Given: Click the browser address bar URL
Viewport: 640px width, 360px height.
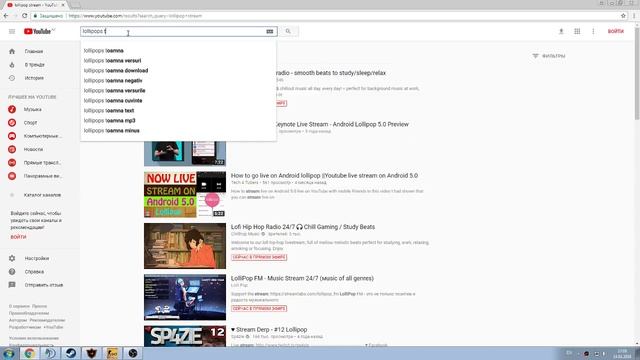Looking at the screenshot, I should 135,16.
